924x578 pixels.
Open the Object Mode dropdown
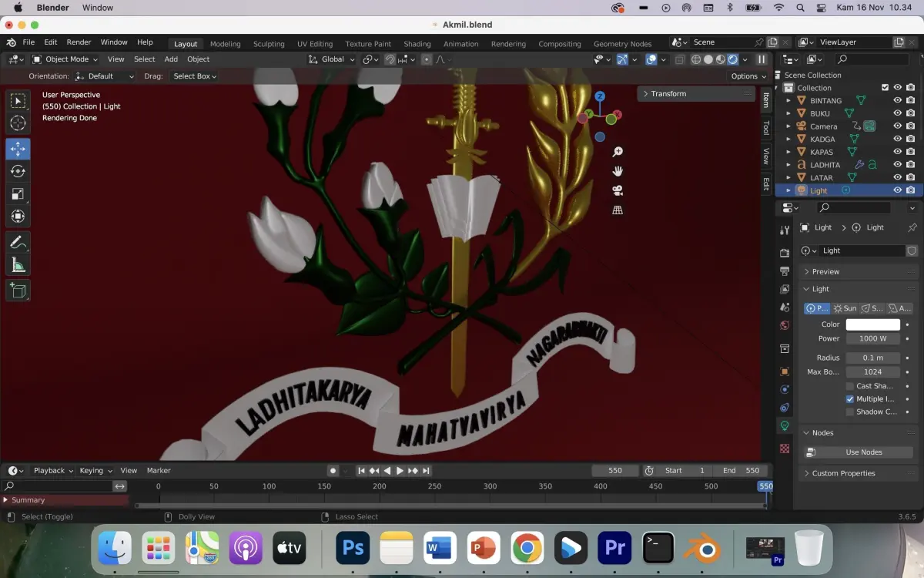[65, 59]
